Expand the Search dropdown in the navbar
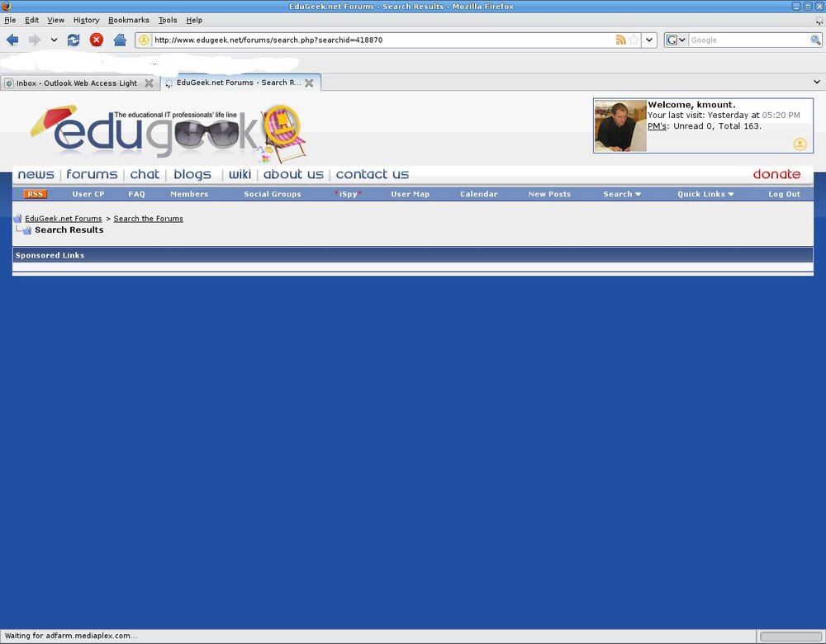 coord(622,194)
